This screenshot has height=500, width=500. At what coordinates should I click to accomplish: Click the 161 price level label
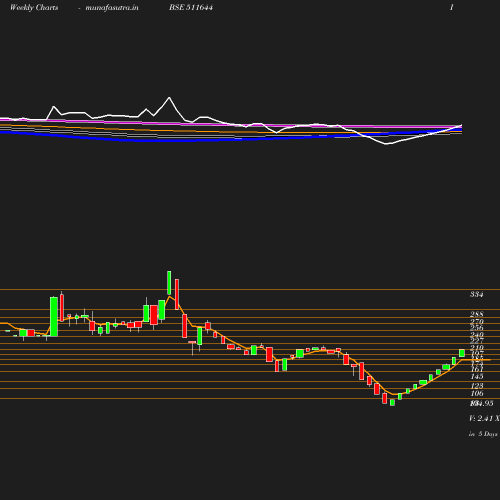click(477, 369)
